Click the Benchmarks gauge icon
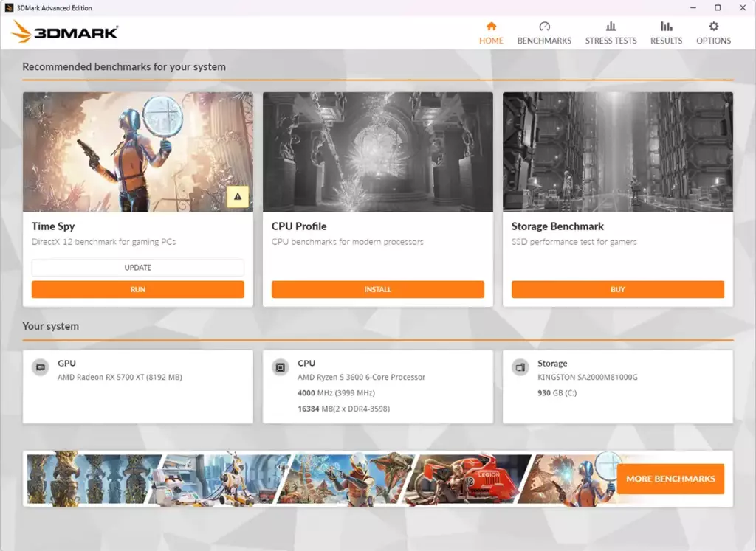This screenshot has height=551, width=756. 544,26
